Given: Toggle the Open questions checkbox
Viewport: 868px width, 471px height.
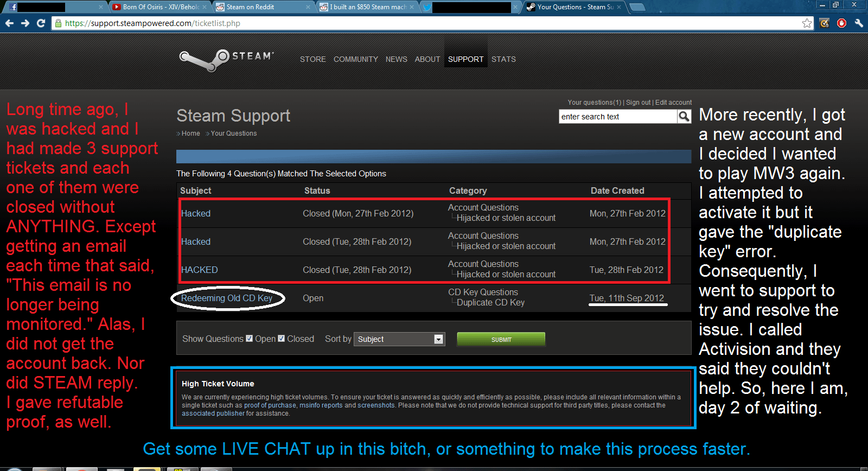Looking at the screenshot, I should pos(250,339).
